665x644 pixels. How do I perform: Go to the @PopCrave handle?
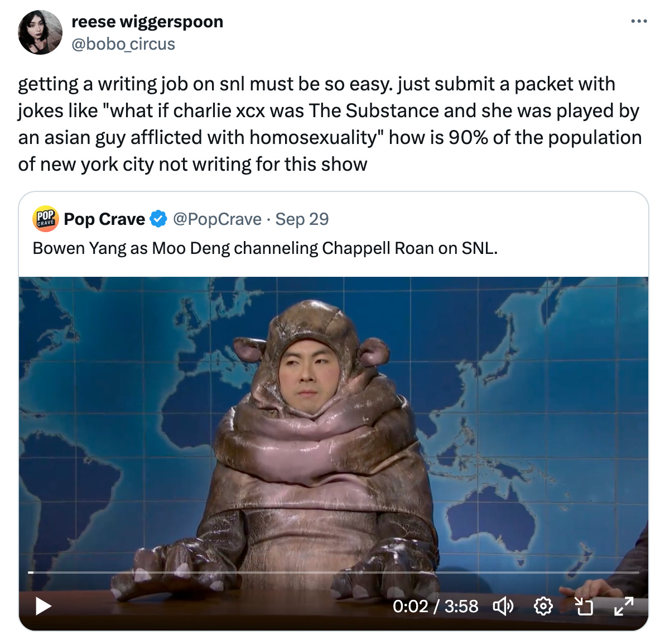[x=217, y=219]
